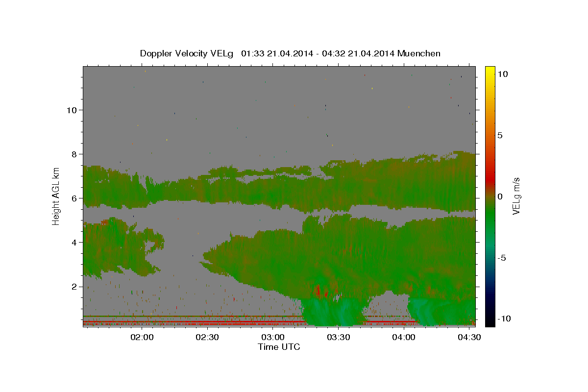Click the 'Muenchen' location text in title

pyautogui.click(x=419, y=53)
